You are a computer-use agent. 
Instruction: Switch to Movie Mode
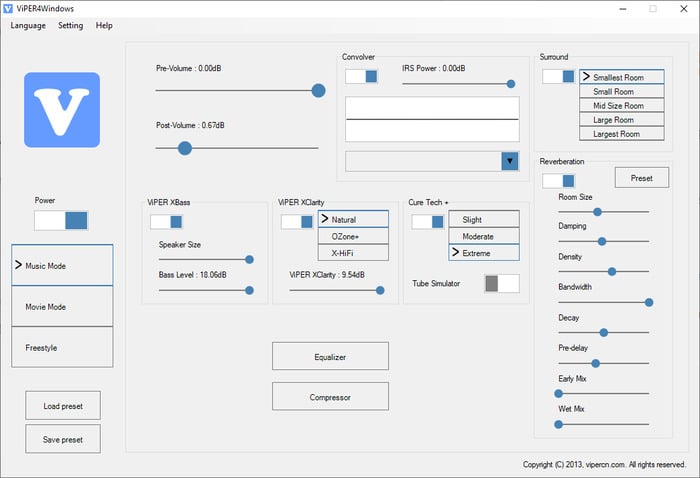coord(62,307)
